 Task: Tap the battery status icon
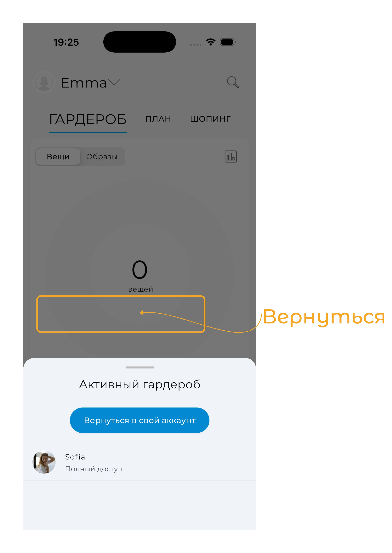coord(228,42)
